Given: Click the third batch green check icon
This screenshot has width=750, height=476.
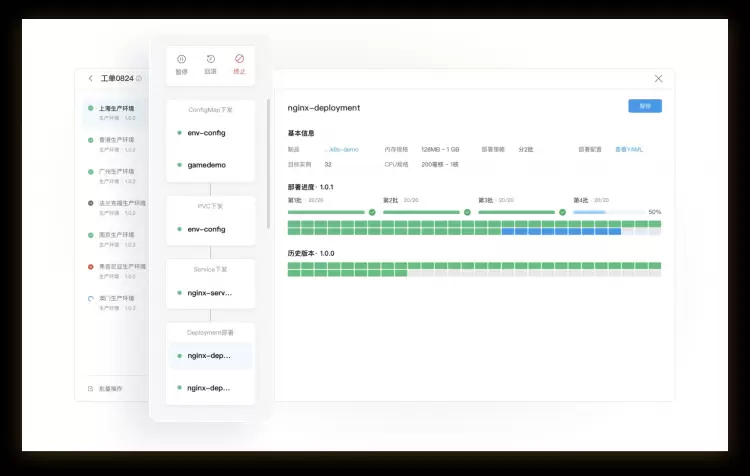Looking at the screenshot, I should [562, 212].
